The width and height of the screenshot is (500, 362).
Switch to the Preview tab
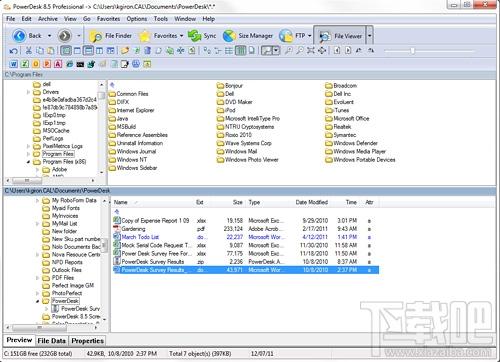coord(19,340)
